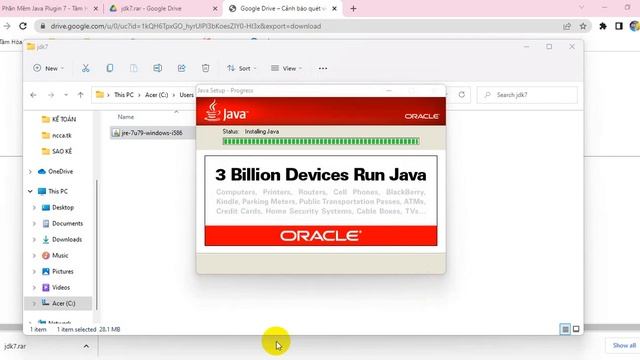Toggle Chrome side panel icon
This screenshot has height=360, width=640.
coord(619,26)
